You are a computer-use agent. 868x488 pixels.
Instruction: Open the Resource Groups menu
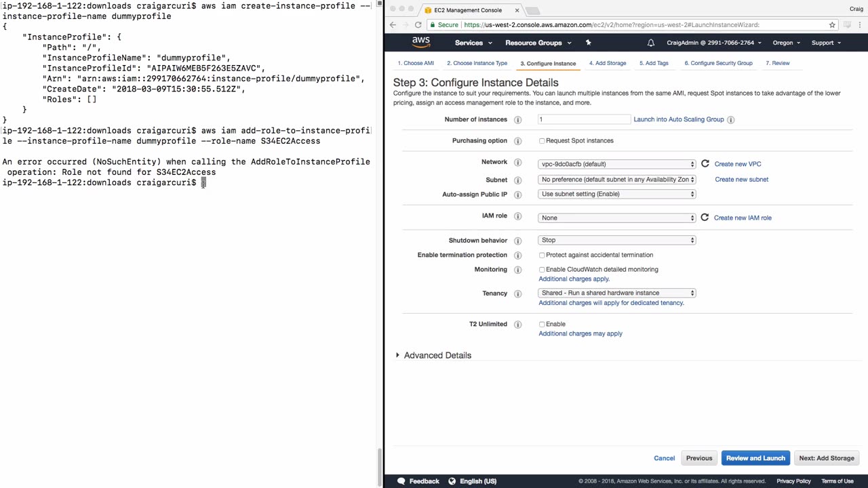538,43
